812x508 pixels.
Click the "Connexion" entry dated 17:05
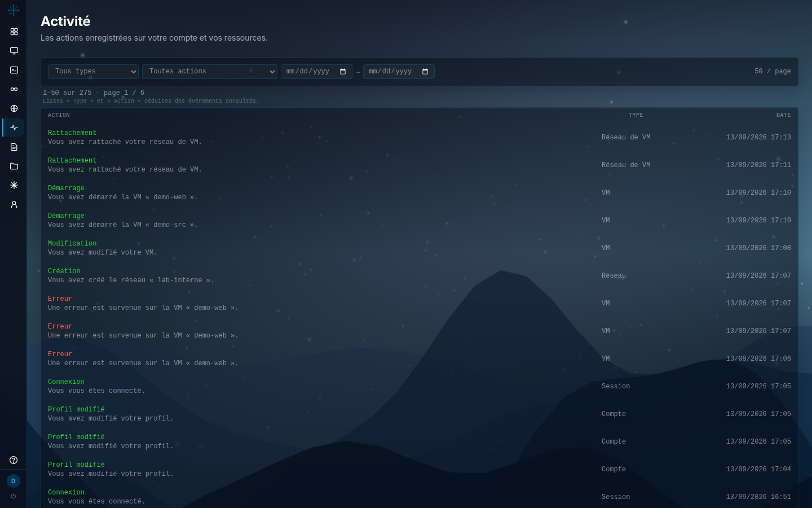pos(420,386)
